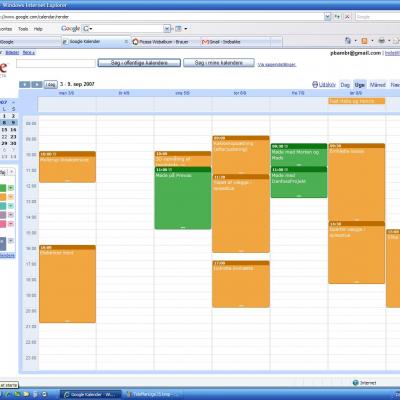
Task: Go to next week with forward arrow
Action: 37,85
